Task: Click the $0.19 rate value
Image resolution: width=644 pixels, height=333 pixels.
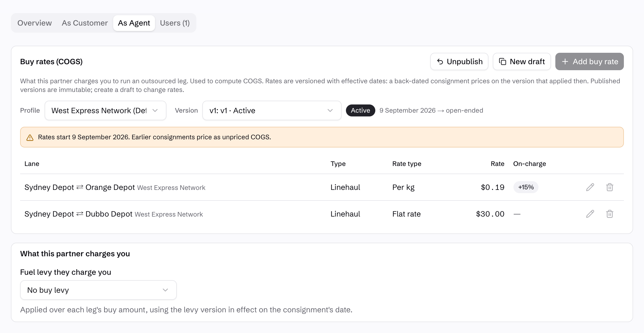Action: click(493, 187)
